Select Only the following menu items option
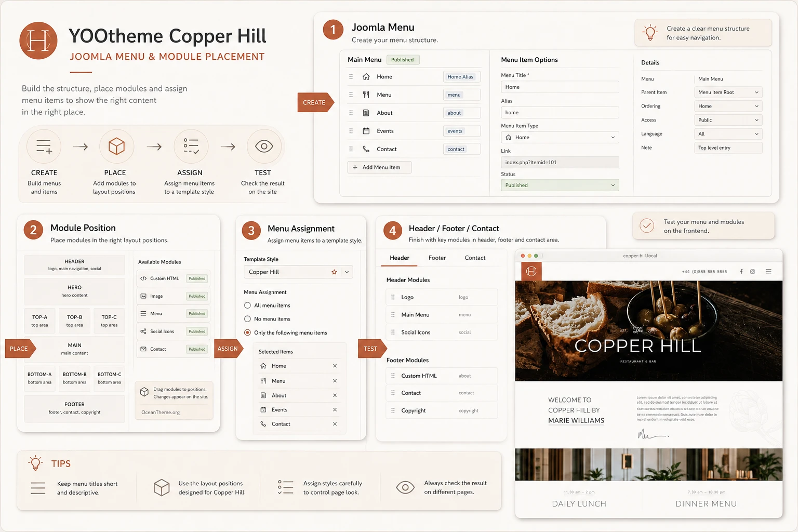Screen dimensions: 798x532 (x=248, y=332)
